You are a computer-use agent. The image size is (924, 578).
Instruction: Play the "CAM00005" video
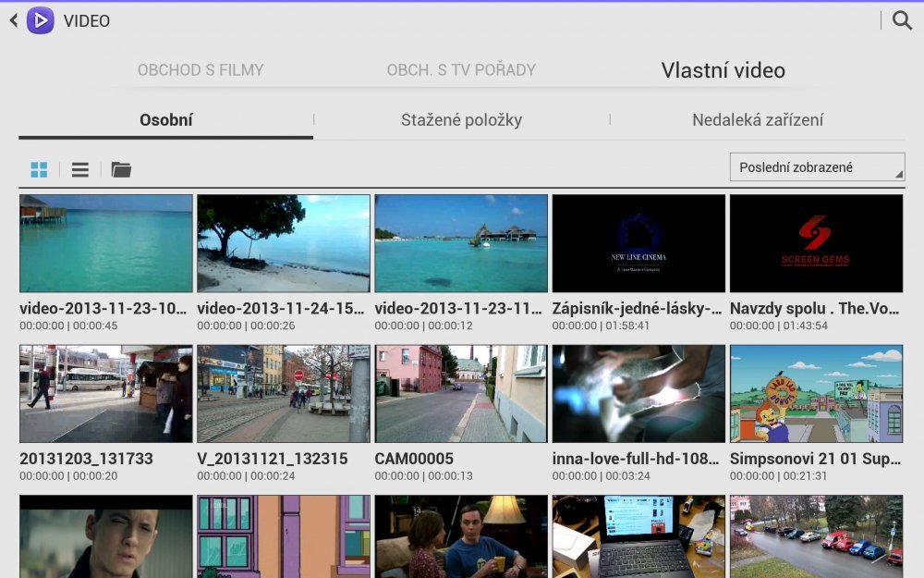point(461,395)
